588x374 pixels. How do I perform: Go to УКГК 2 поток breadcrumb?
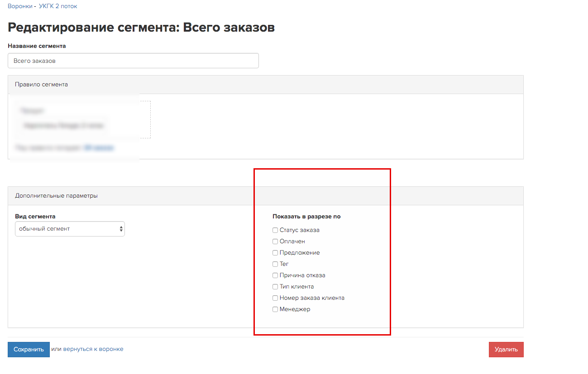click(x=58, y=6)
